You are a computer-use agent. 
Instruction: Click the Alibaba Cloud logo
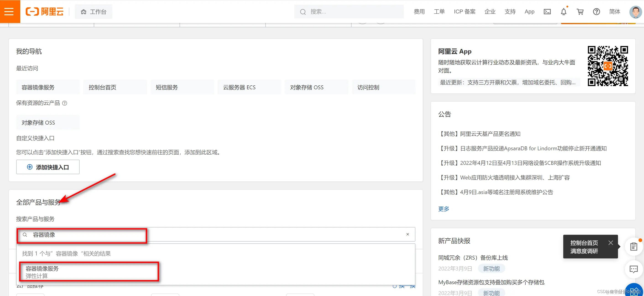(44, 11)
